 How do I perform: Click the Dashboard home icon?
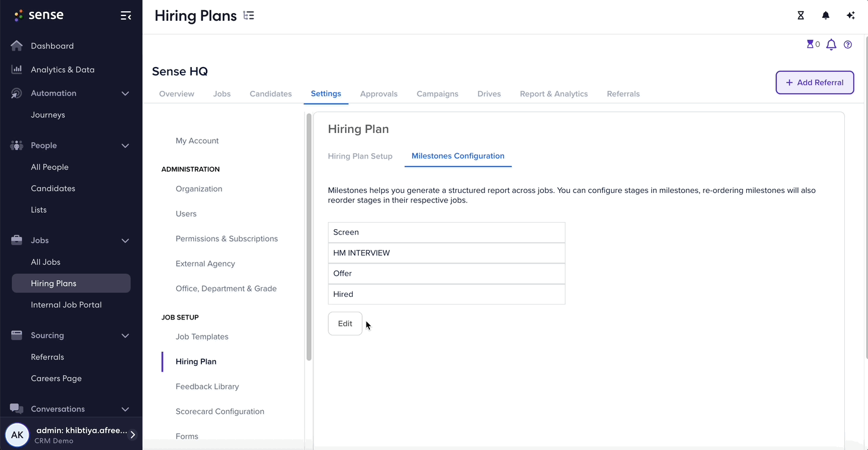point(17,46)
